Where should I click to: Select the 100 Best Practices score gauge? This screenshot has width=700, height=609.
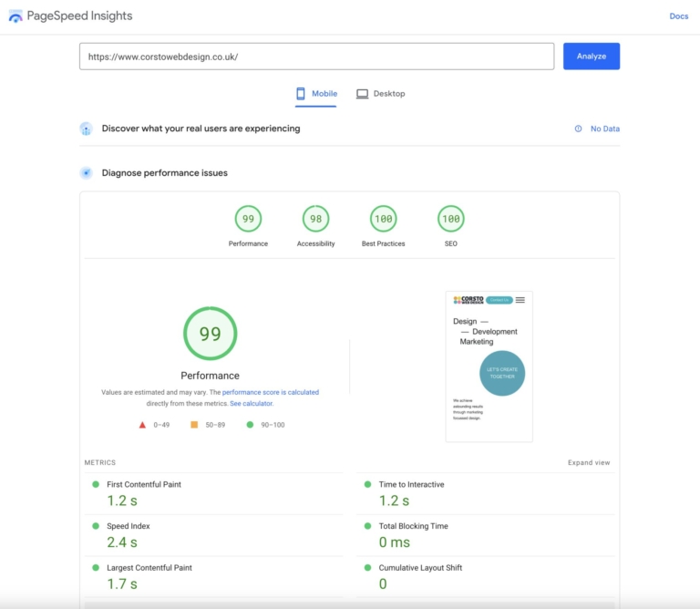[384, 219]
